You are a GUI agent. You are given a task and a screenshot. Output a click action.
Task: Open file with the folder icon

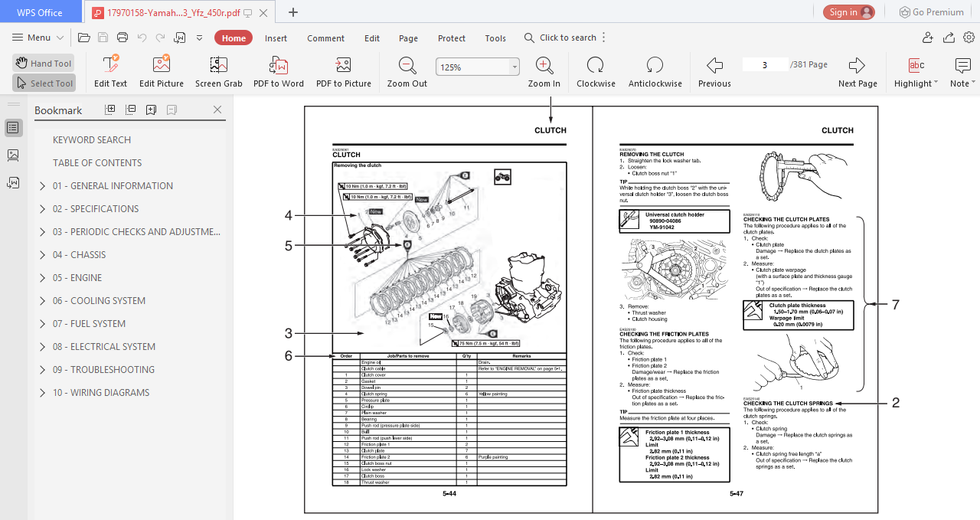pyautogui.click(x=84, y=38)
